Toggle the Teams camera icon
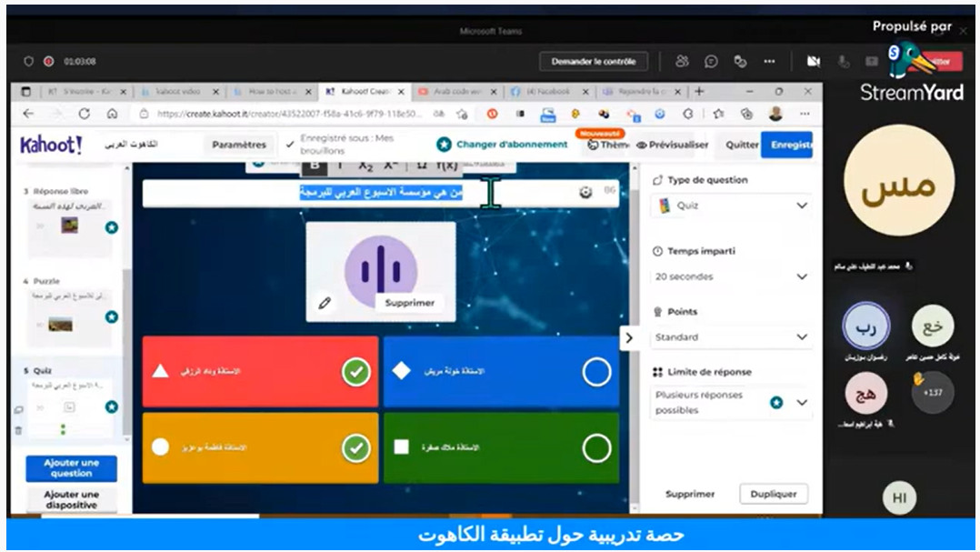The image size is (980, 552). pos(813,61)
